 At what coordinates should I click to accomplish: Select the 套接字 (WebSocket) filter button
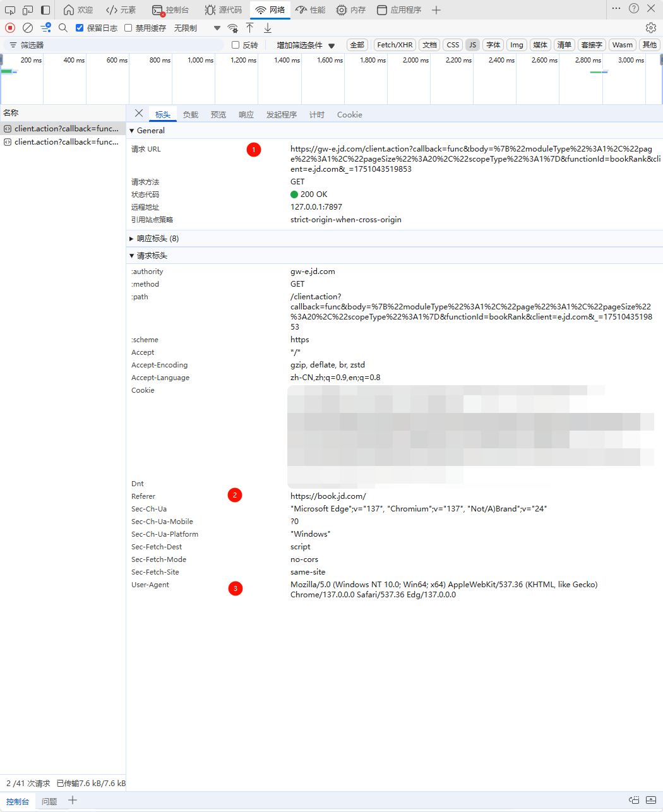592,45
